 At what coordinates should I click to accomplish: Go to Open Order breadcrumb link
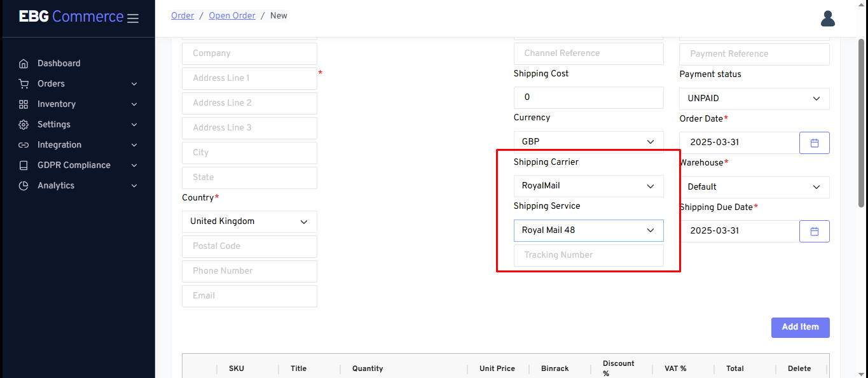click(231, 15)
